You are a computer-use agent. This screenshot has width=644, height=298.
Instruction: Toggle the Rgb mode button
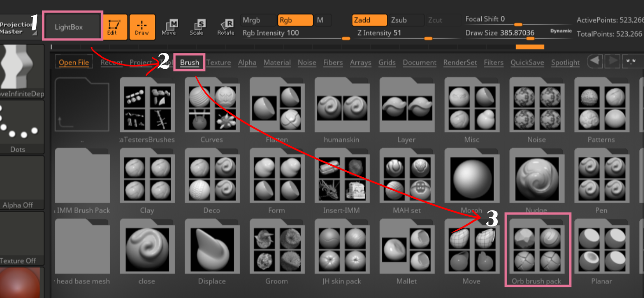(295, 20)
